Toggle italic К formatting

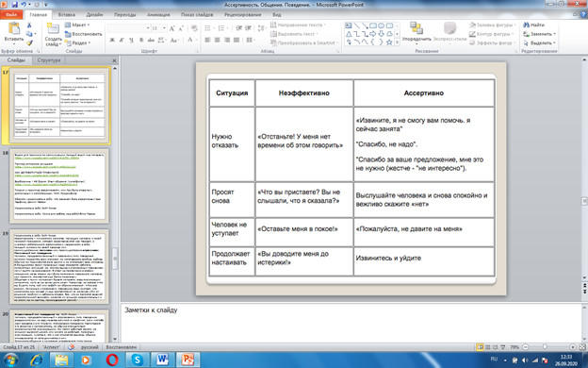coord(122,40)
